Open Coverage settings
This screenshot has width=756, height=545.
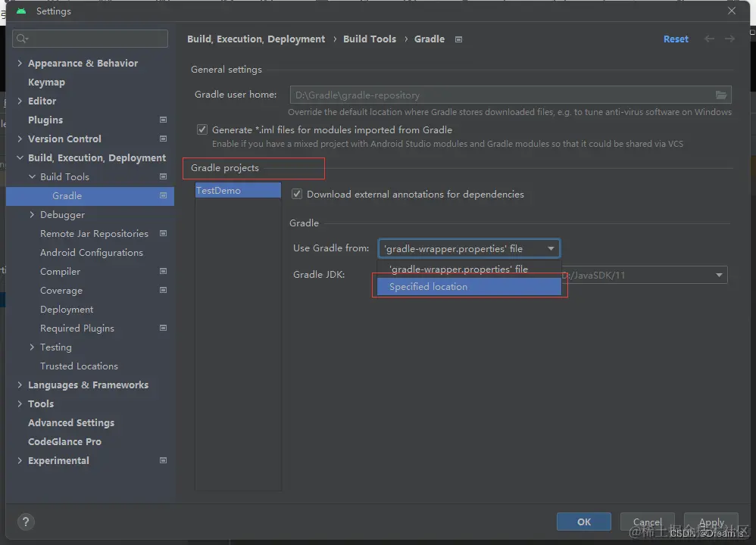click(61, 291)
